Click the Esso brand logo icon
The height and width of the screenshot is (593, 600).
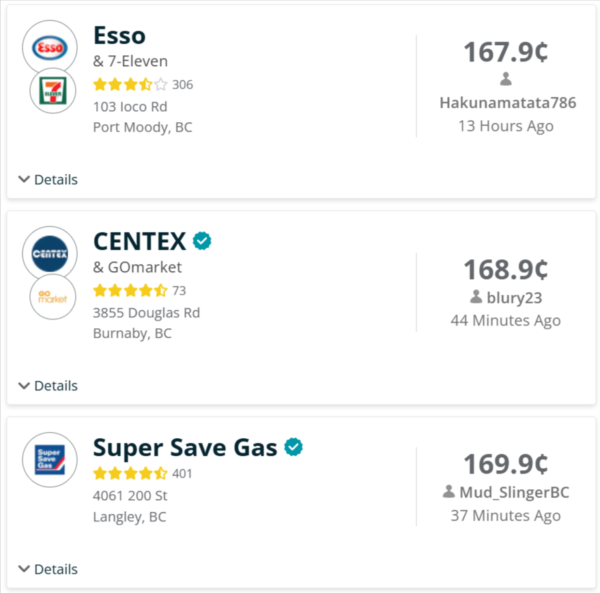pos(50,48)
